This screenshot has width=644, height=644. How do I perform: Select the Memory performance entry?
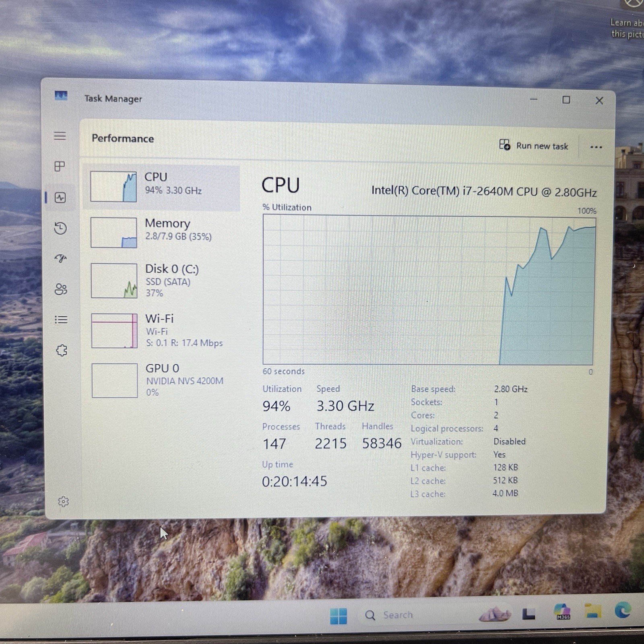pos(161,232)
